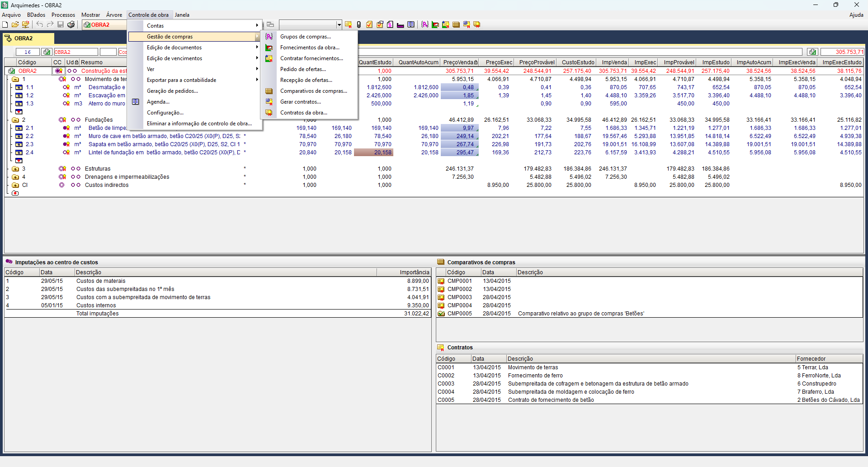Click the undo arrow icon
Image resolution: width=868 pixels, height=467 pixels.
(x=40, y=25)
